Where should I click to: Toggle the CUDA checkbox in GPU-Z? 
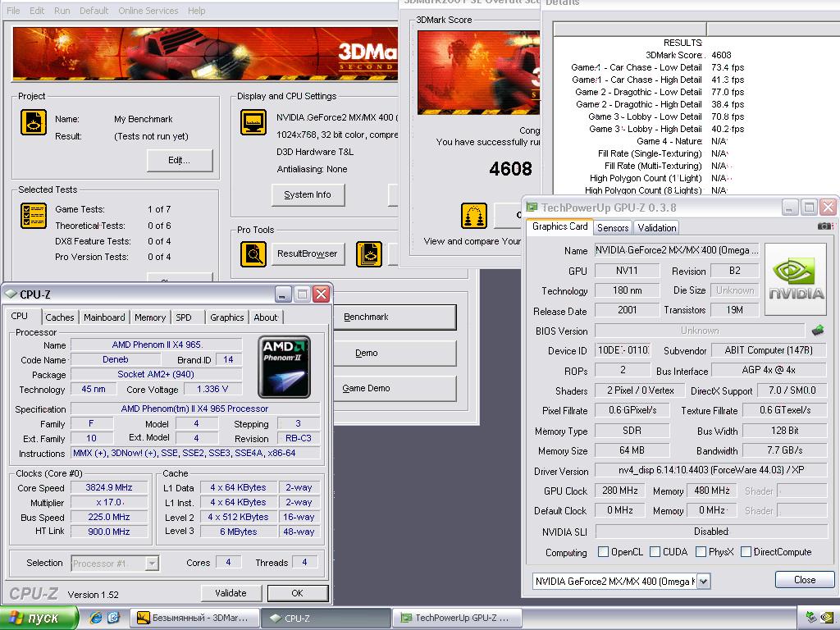pos(655,552)
